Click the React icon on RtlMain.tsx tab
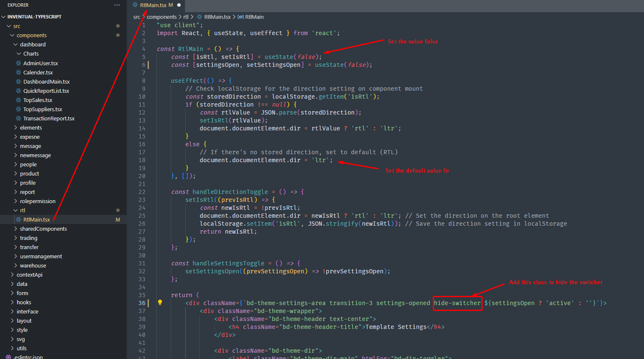 135,5
